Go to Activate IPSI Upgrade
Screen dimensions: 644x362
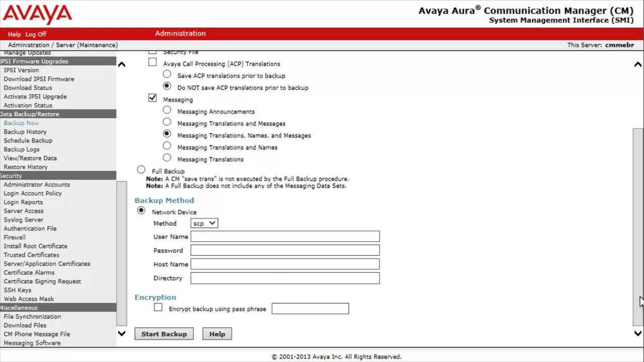click(x=35, y=97)
